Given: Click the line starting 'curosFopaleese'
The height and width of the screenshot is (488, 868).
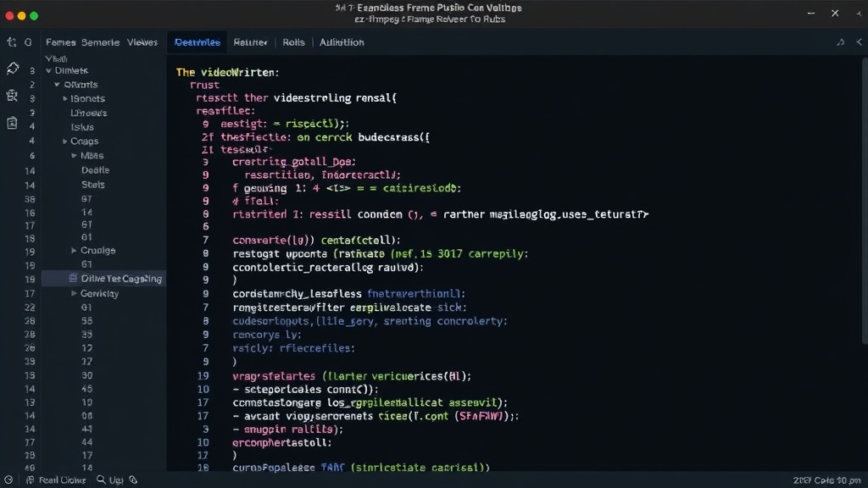Looking at the screenshot, I should click(x=361, y=468).
